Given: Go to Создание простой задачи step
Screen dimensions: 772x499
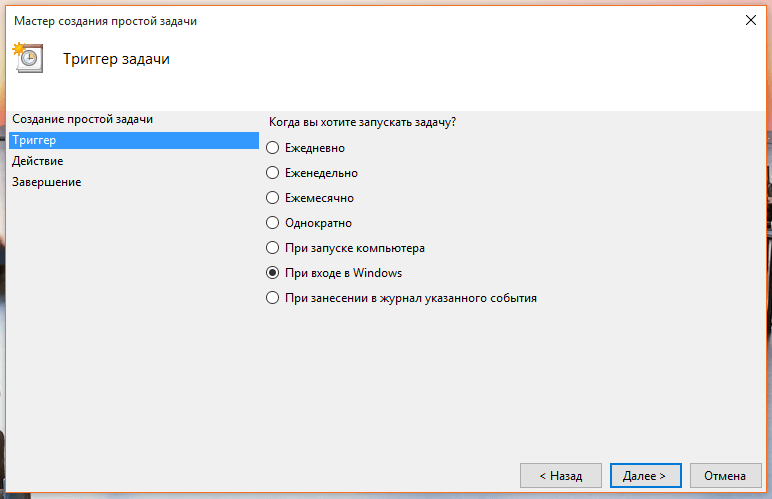Looking at the screenshot, I should 83,120.
